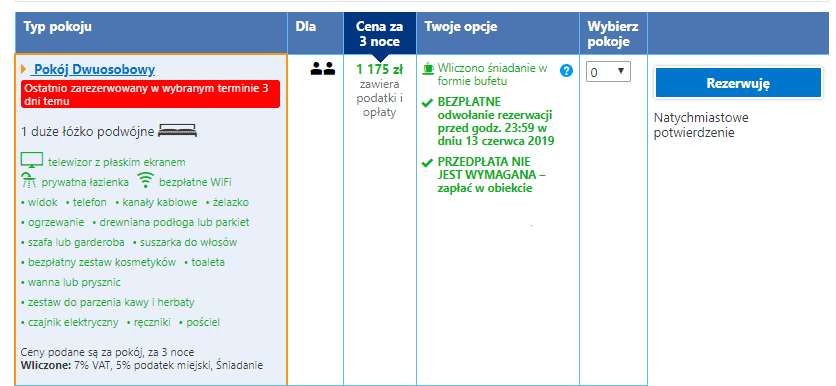Image resolution: width=836 pixels, height=386 pixels.
Task: Click the zawiera podatki i opłaty text
Action: 380,99
